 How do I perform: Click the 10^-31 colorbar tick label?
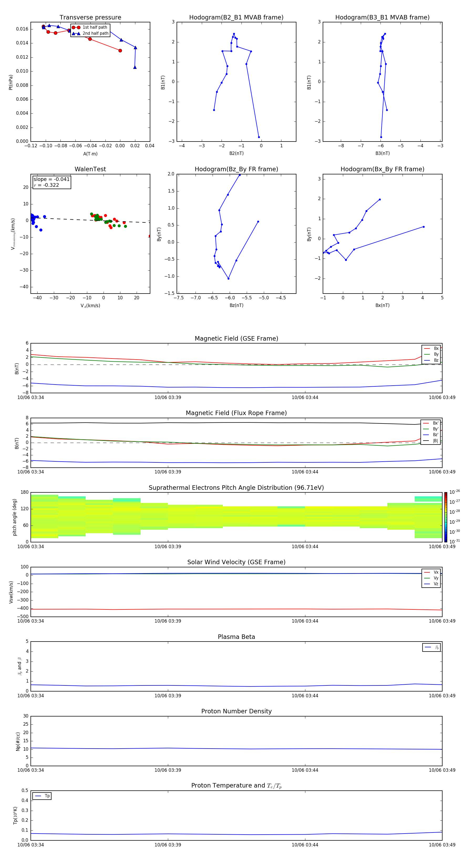455,542
